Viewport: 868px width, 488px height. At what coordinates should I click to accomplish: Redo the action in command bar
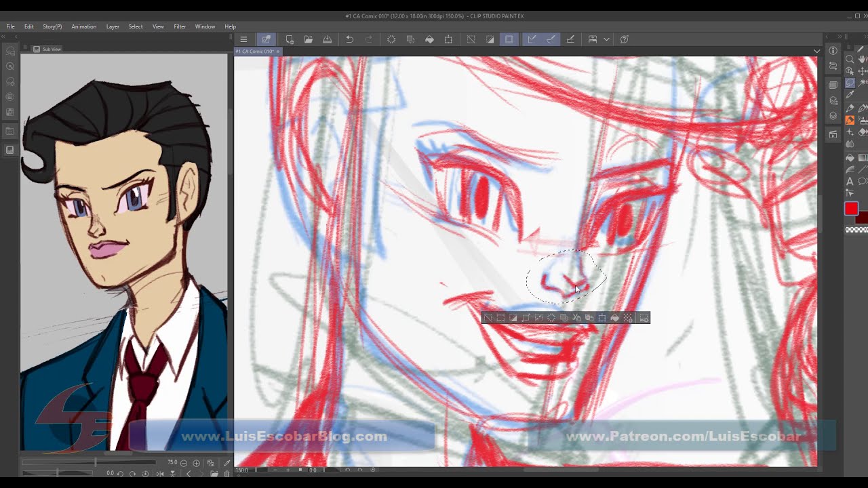(368, 39)
